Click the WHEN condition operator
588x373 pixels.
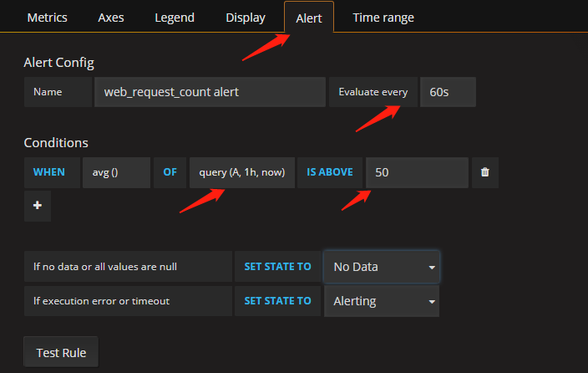point(48,172)
